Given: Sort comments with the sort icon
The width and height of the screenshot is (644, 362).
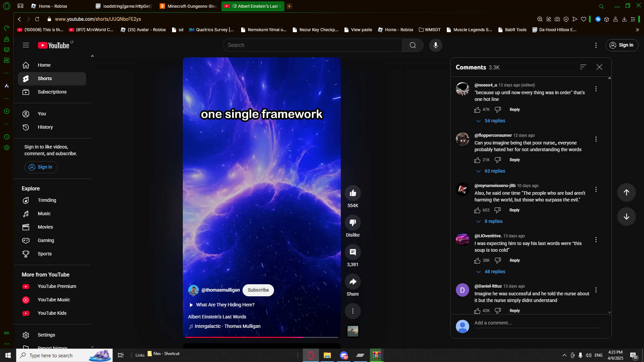Looking at the screenshot, I should [583, 67].
